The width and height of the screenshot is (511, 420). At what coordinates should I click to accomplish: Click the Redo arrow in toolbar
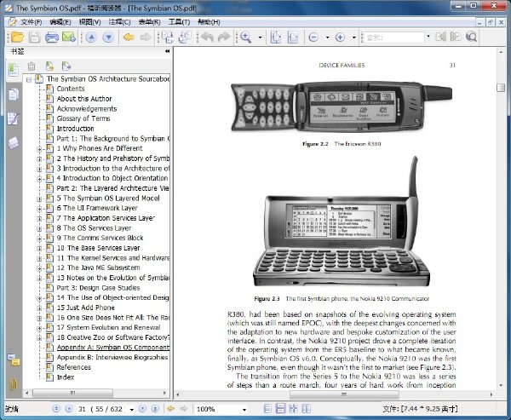(224, 37)
